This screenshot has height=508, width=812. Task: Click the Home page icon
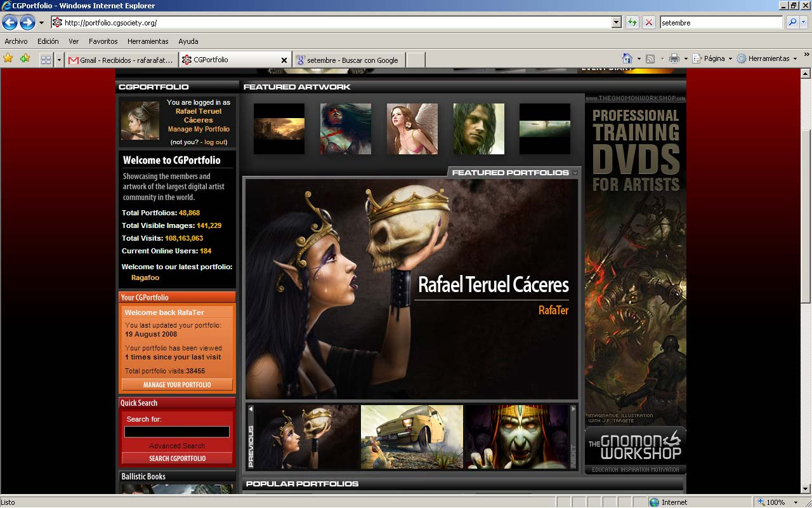[627, 58]
